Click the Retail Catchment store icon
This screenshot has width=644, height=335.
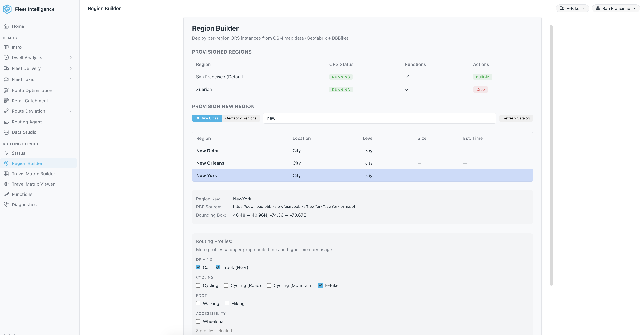[x=6, y=101]
